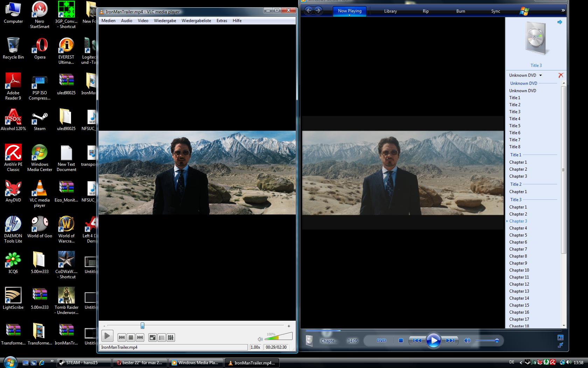Image resolution: width=588 pixels, height=368 pixels.
Task: Select Chapter 10 in playlist
Action: coord(519,270)
